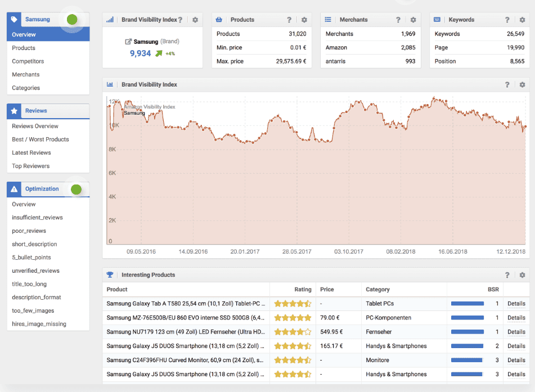The width and height of the screenshot is (535, 392).
Task: Open Top Reviewers in sidebar
Action: (x=31, y=166)
